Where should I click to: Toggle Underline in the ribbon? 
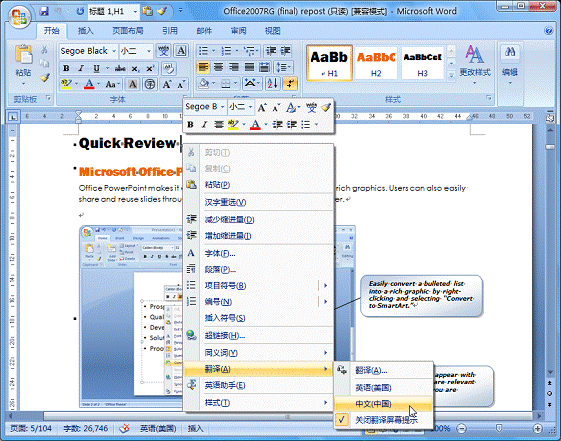coord(96,68)
